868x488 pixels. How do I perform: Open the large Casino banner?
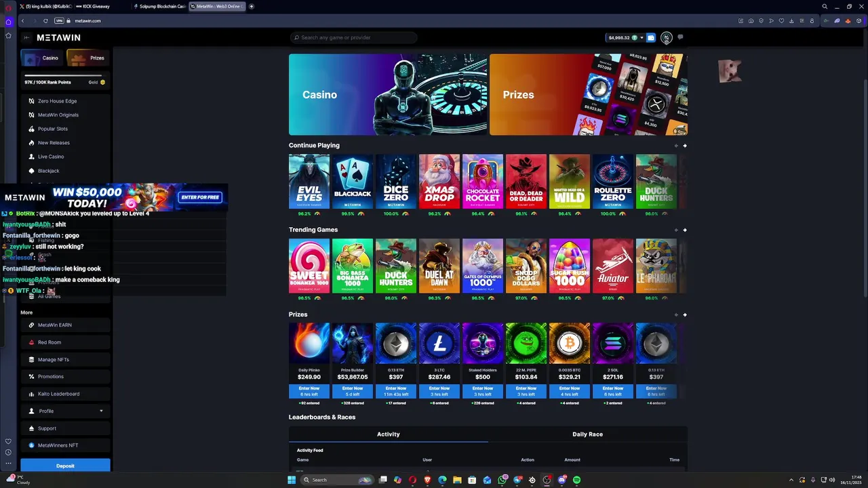tap(388, 95)
